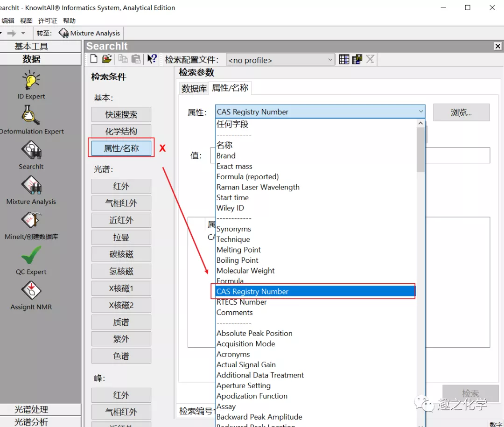Open the navigation history dropdown arrow

tap(23, 33)
